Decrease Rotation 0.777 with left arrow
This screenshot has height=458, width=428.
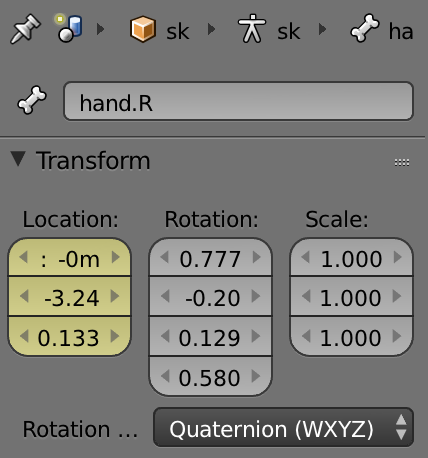pos(165,257)
